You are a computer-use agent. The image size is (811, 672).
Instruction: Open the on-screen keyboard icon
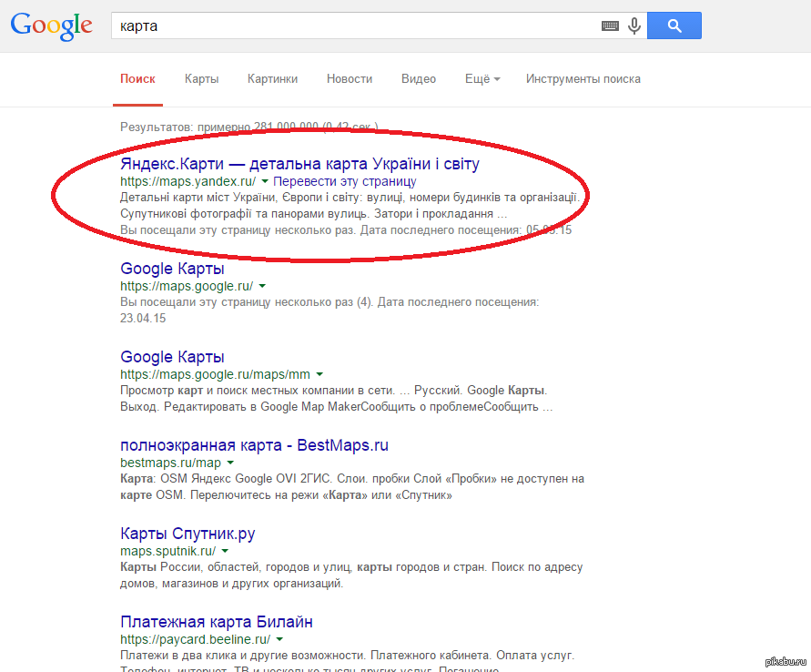pyautogui.click(x=610, y=26)
